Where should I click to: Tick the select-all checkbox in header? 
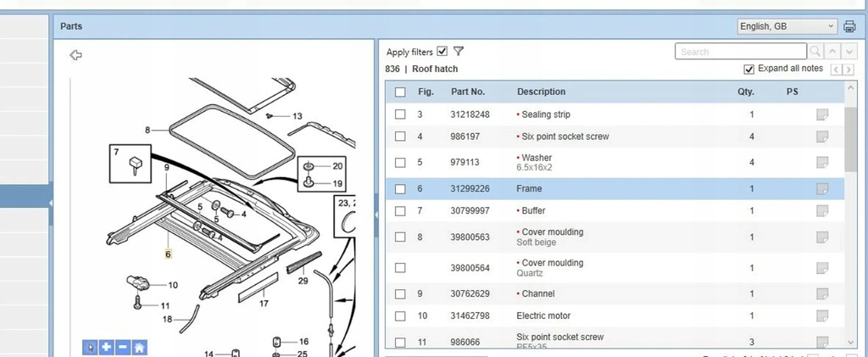click(400, 92)
